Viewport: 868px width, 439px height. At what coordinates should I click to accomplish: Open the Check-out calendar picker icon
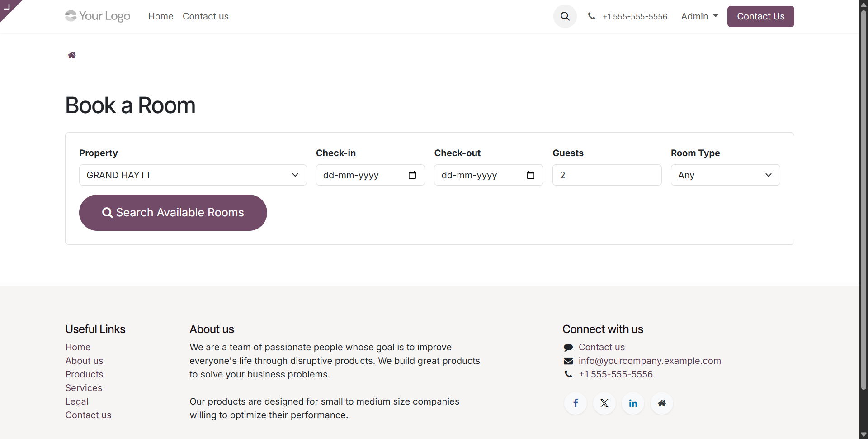530,175
